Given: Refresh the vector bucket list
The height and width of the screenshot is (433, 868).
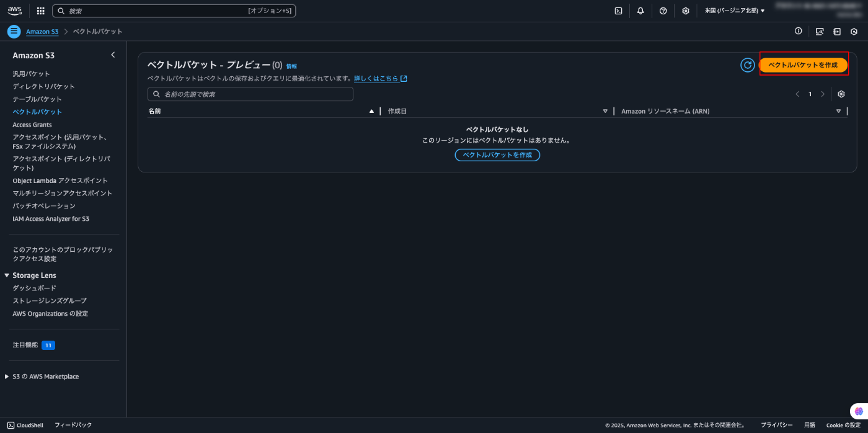Looking at the screenshot, I should 748,65.
